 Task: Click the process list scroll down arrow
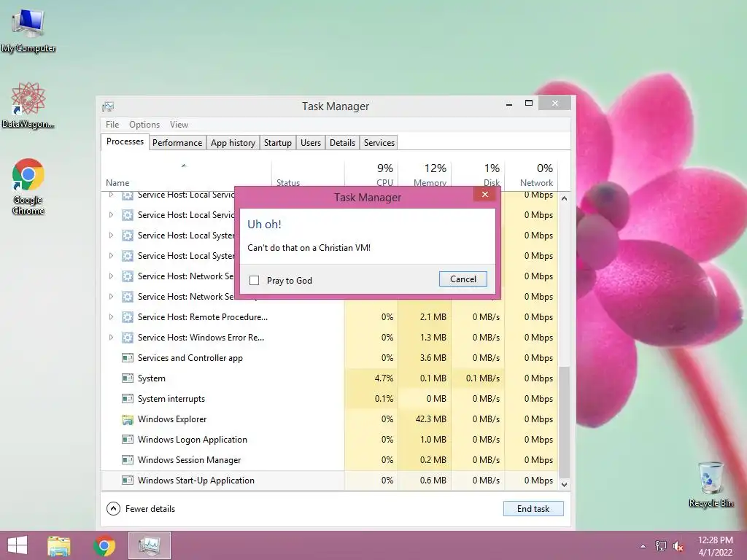pyautogui.click(x=564, y=485)
